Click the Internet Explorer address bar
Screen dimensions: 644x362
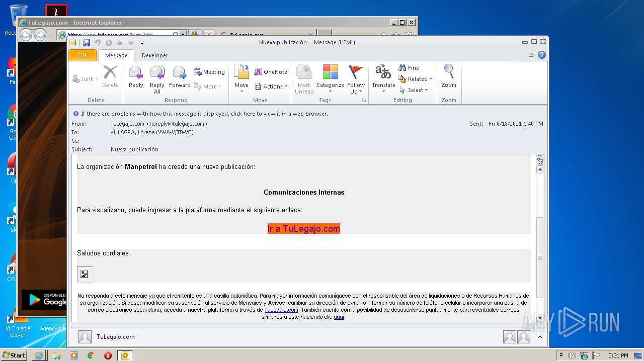tap(118, 35)
